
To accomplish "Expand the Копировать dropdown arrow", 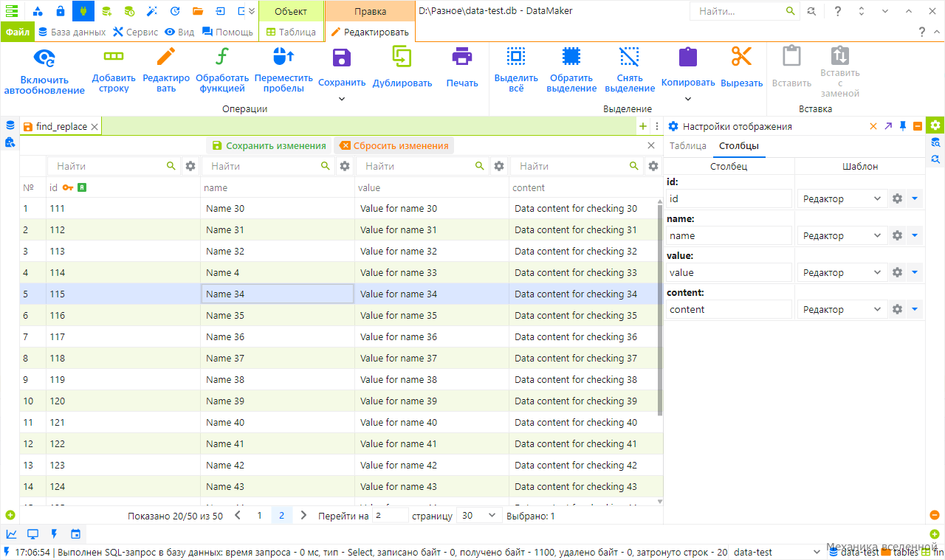I will click(688, 98).
